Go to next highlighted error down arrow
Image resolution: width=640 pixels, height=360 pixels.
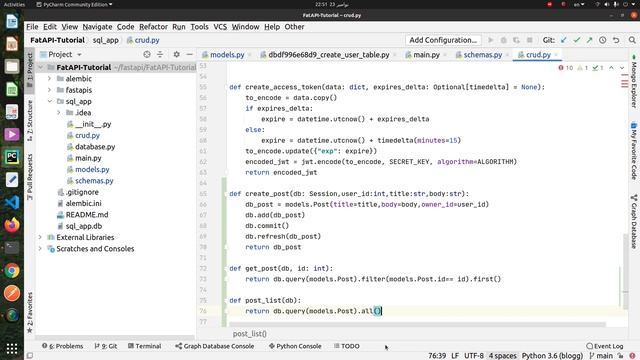622,68
